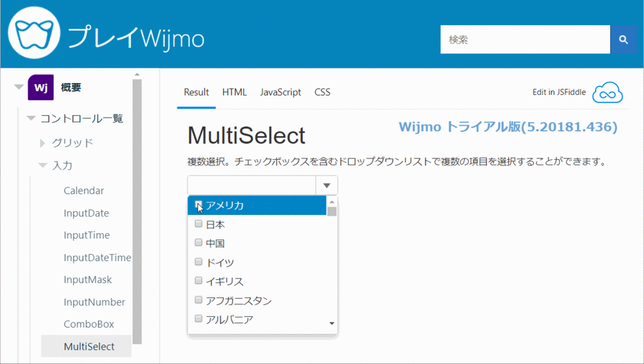Open the JSFiddle cloud icon
644x364 pixels.
click(x=608, y=92)
